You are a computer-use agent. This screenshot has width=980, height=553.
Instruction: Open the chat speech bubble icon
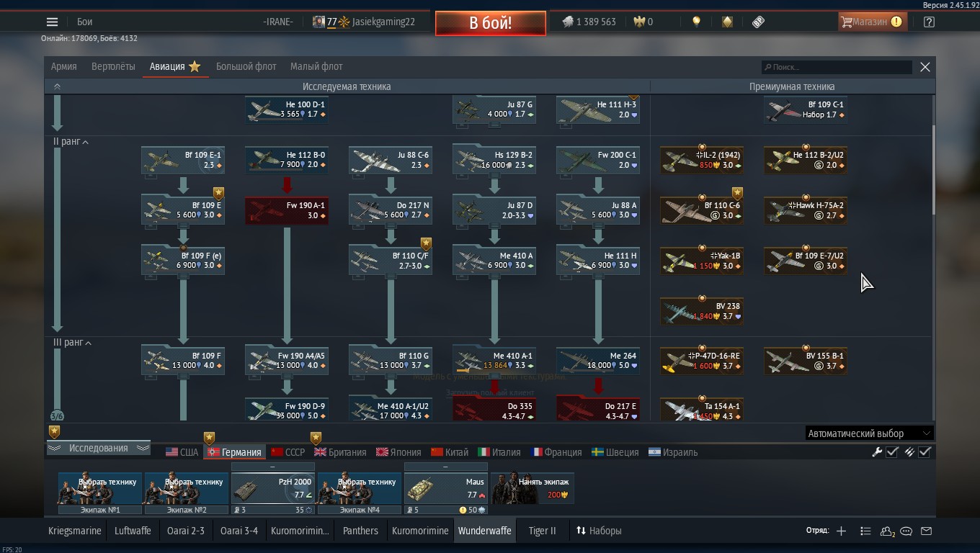tap(906, 531)
